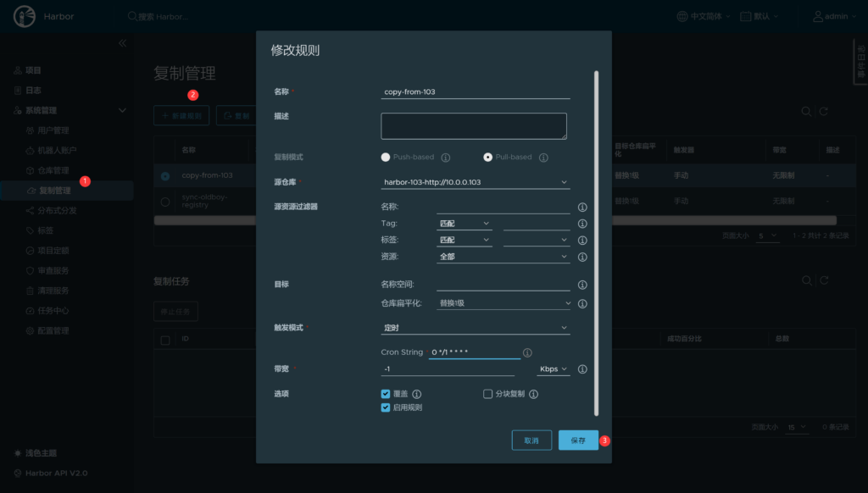Image resolution: width=868 pixels, height=493 pixels.
Task: Click the Cron String input field
Action: click(475, 352)
